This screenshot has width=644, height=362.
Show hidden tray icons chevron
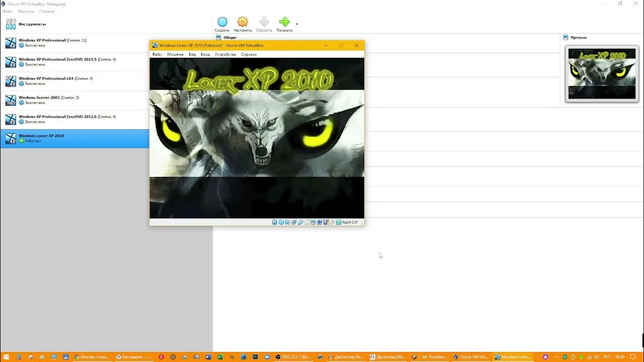556,357
